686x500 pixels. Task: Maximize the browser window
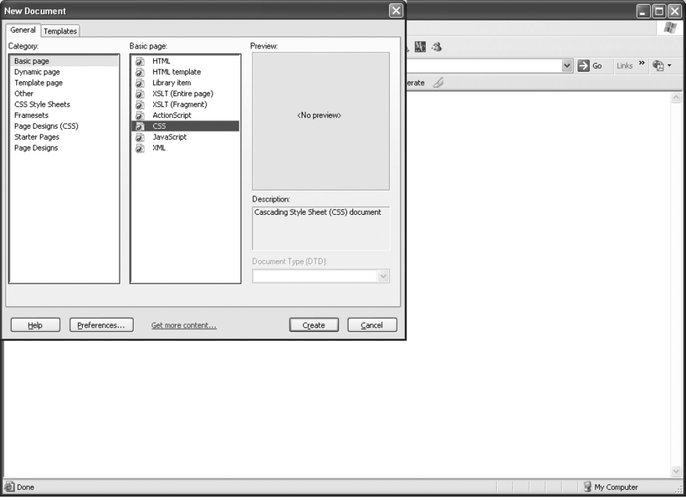659,11
